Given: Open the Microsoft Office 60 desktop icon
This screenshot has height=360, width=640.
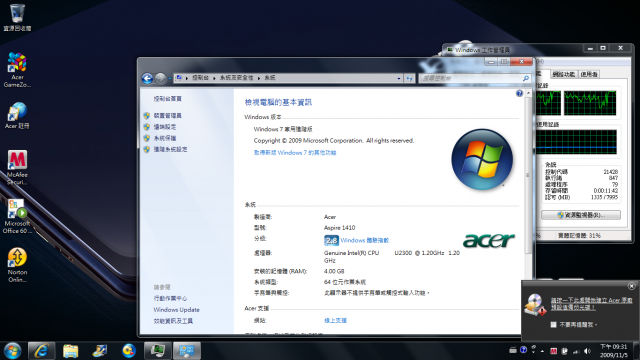Looking at the screenshot, I should pos(17,216).
